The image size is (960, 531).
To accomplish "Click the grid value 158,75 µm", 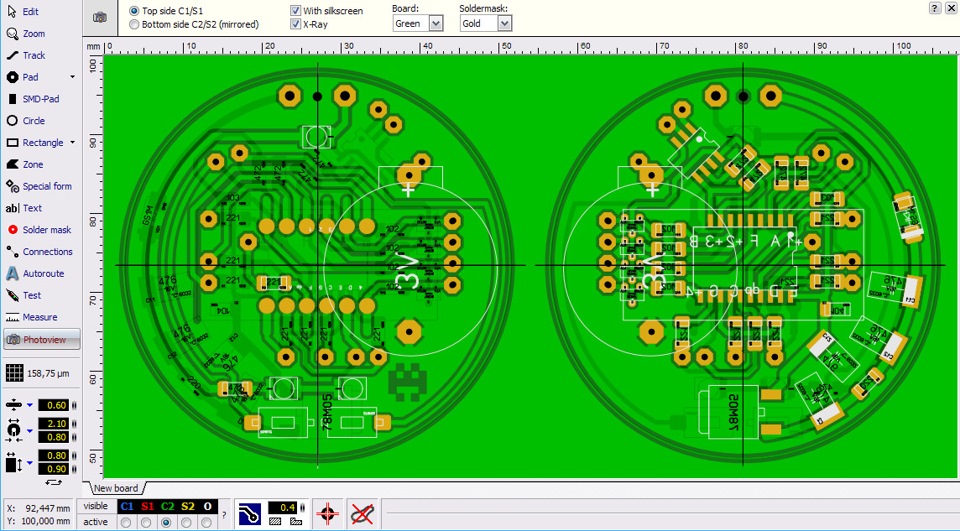I will click(48, 373).
